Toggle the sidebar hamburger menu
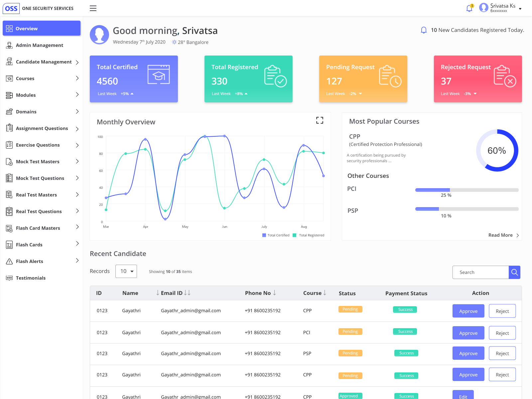The height and width of the screenshot is (399, 532). point(93,8)
